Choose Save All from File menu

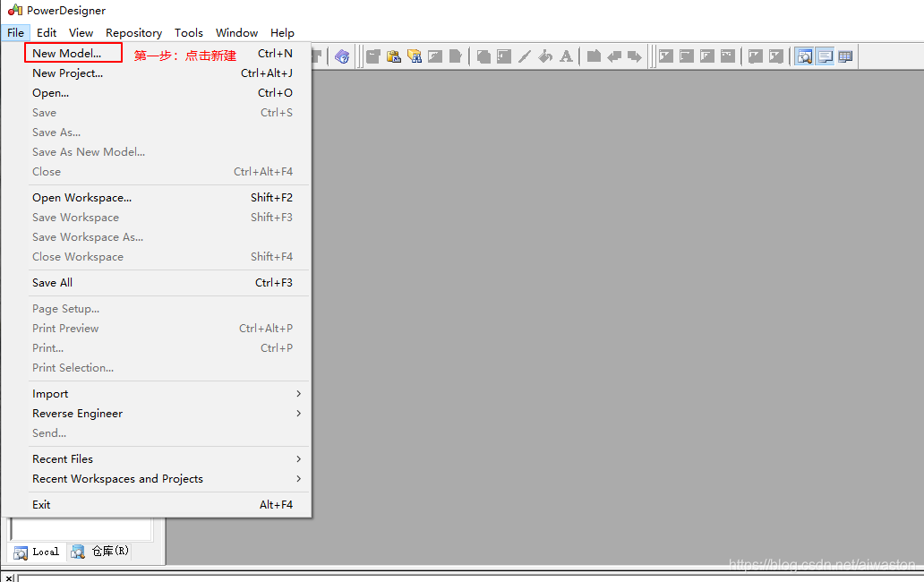(x=157, y=283)
